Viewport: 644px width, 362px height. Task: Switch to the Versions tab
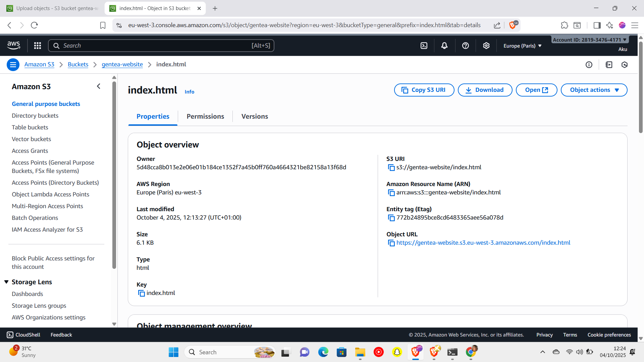pyautogui.click(x=255, y=116)
